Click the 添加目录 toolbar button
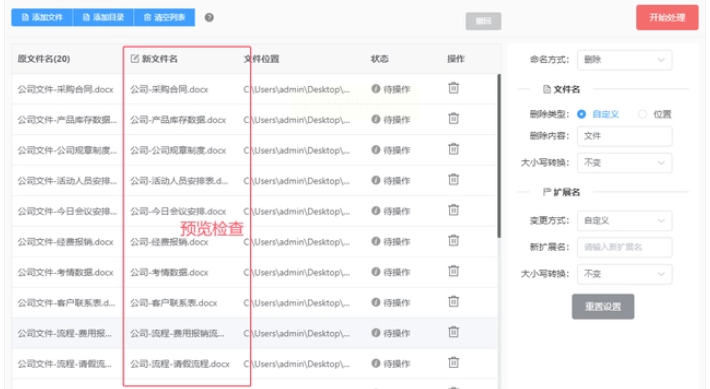 pos(103,17)
